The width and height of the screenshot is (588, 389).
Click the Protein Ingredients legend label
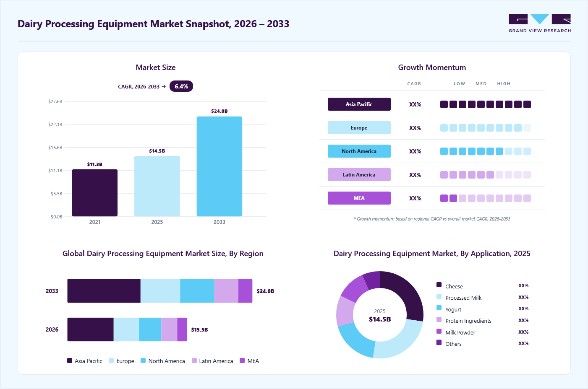tap(468, 321)
